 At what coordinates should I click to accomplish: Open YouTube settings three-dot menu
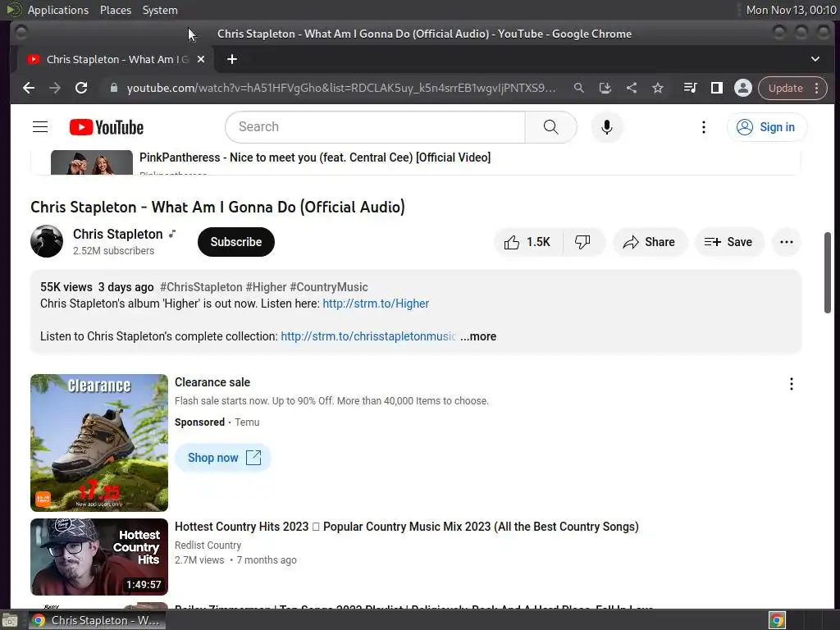(703, 127)
